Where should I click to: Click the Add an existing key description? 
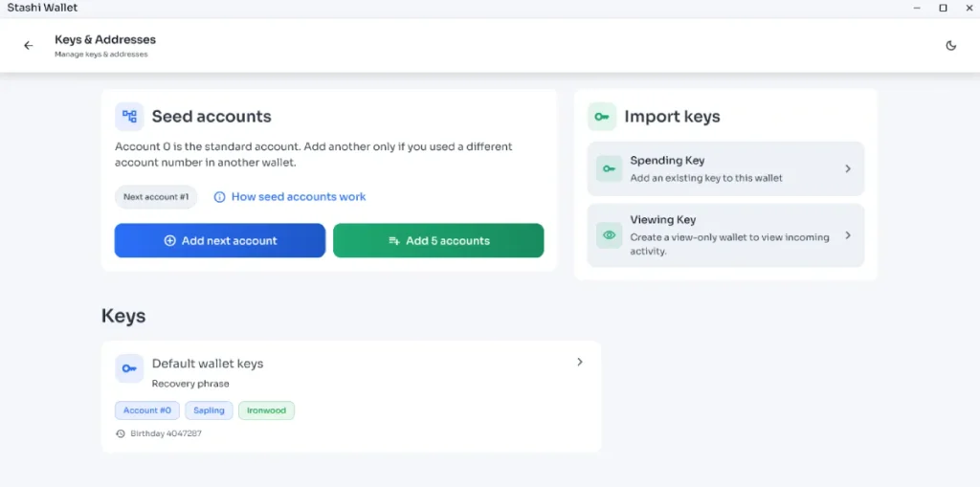coord(706,178)
